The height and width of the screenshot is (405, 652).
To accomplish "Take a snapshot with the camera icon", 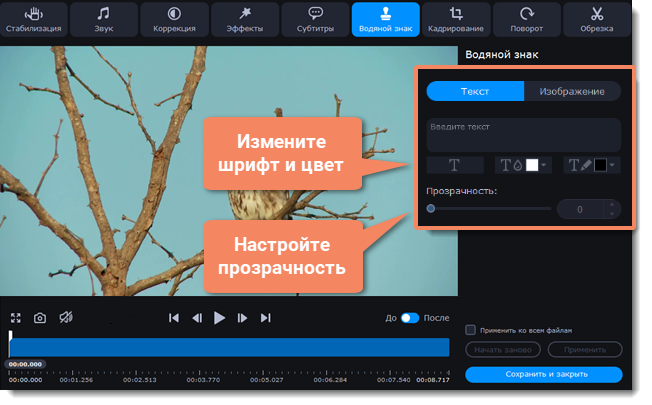I will pyautogui.click(x=40, y=318).
